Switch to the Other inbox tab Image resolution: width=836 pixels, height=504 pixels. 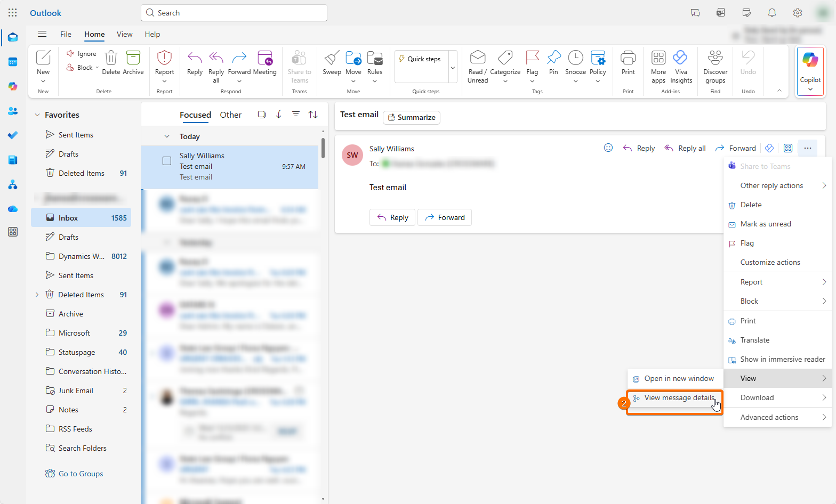click(x=230, y=115)
